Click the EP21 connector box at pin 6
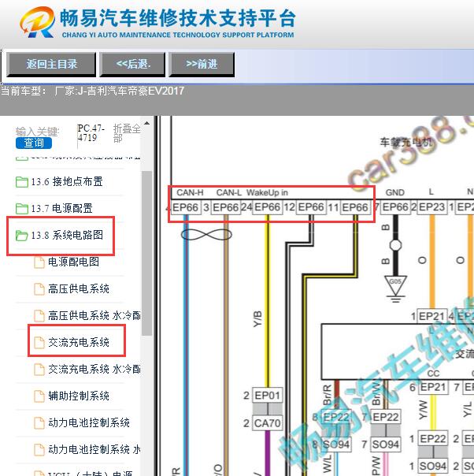 [433, 387]
